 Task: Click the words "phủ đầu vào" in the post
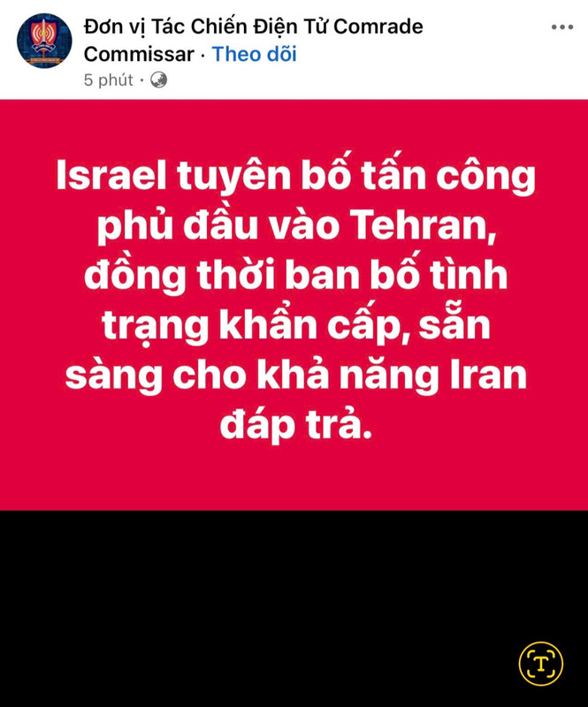point(218,227)
